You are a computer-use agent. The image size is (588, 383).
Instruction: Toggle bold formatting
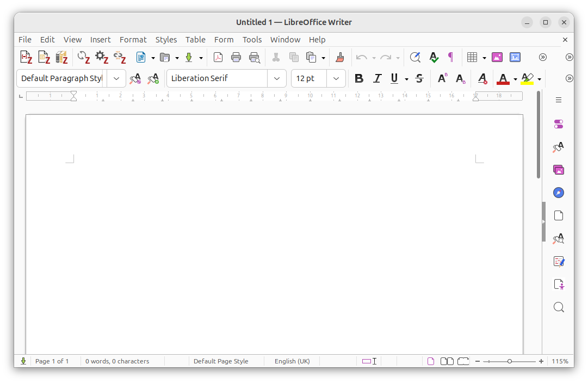coord(359,78)
